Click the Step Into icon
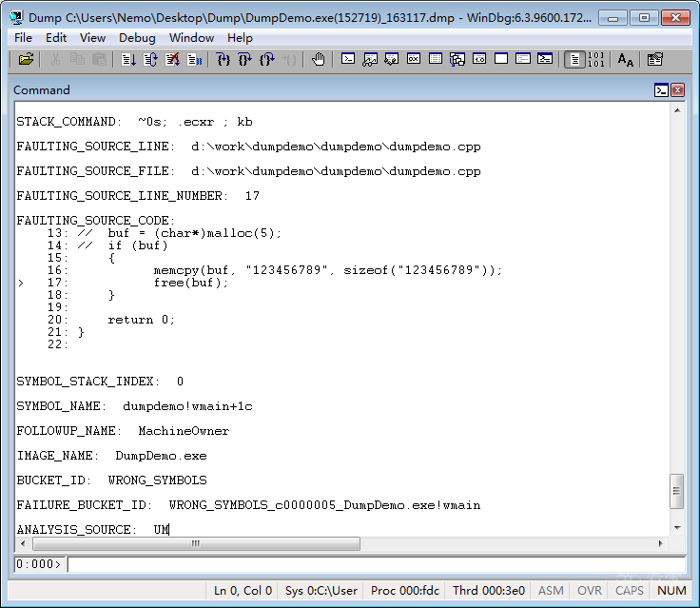Viewport: 700px width, 608px height. point(224,59)
